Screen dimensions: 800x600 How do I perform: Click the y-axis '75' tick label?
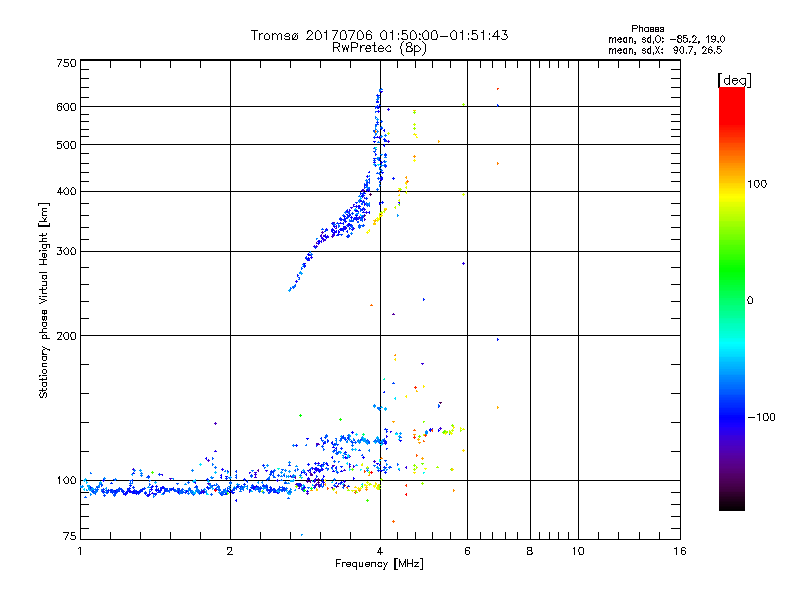[x=70, y=536]
